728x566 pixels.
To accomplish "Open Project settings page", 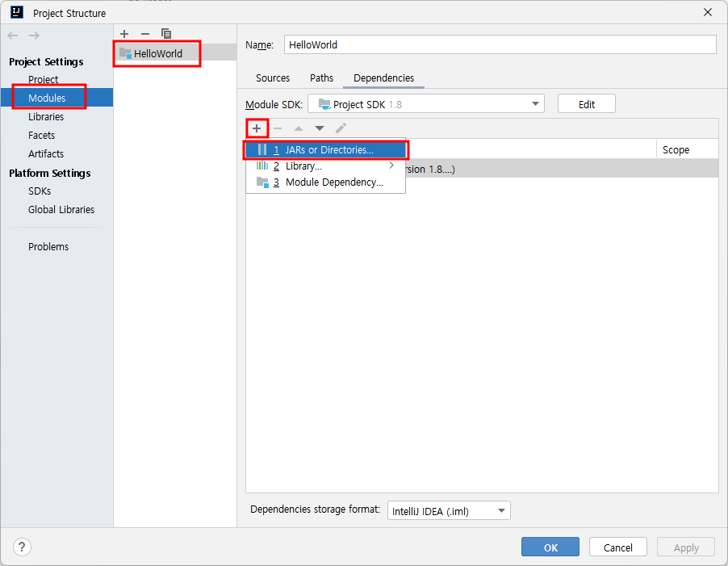I will pos(43,79).
